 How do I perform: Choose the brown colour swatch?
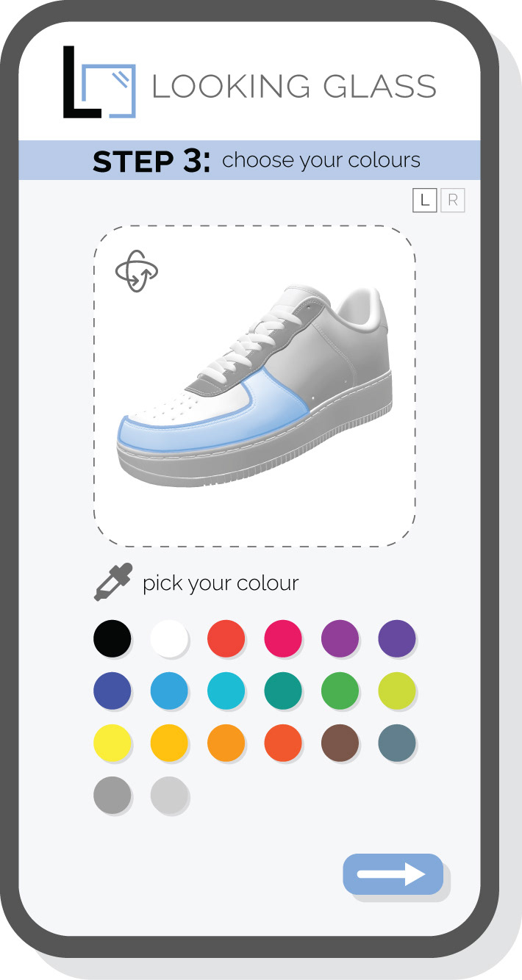340,744
